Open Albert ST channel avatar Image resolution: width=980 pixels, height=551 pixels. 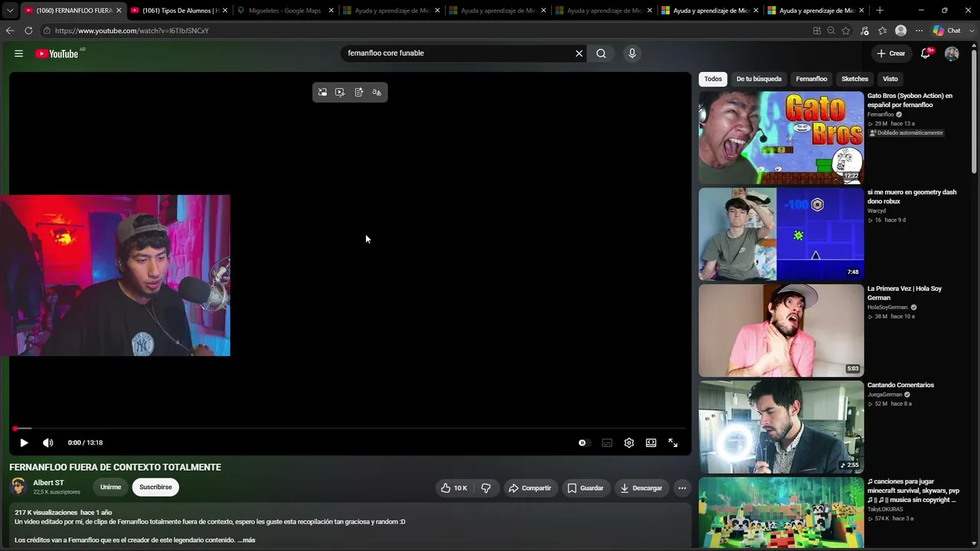coord(18,486)
